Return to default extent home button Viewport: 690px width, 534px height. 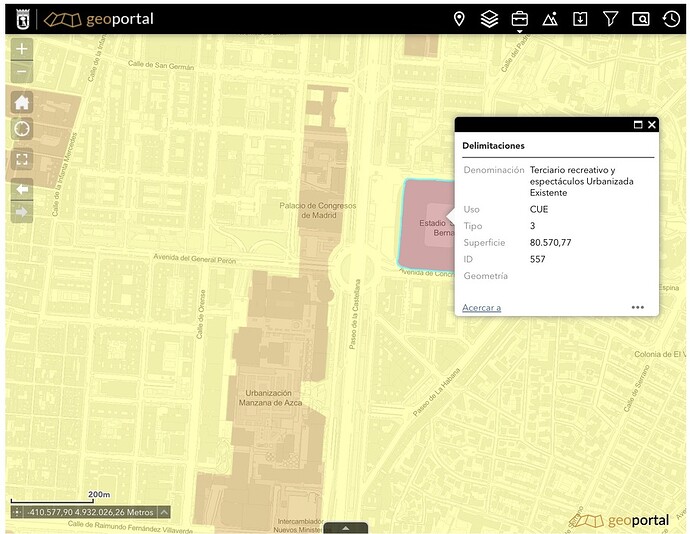coord(22,103)
